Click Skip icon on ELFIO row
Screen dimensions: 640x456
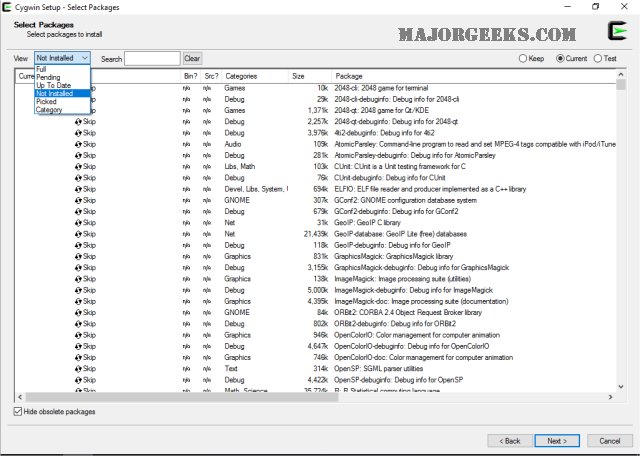click(78, 189)
